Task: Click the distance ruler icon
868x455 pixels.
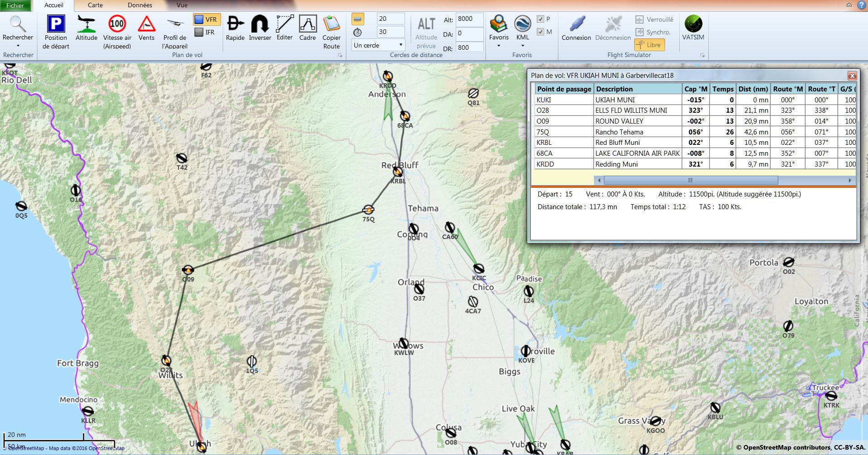Action: (x=358, y=19)
